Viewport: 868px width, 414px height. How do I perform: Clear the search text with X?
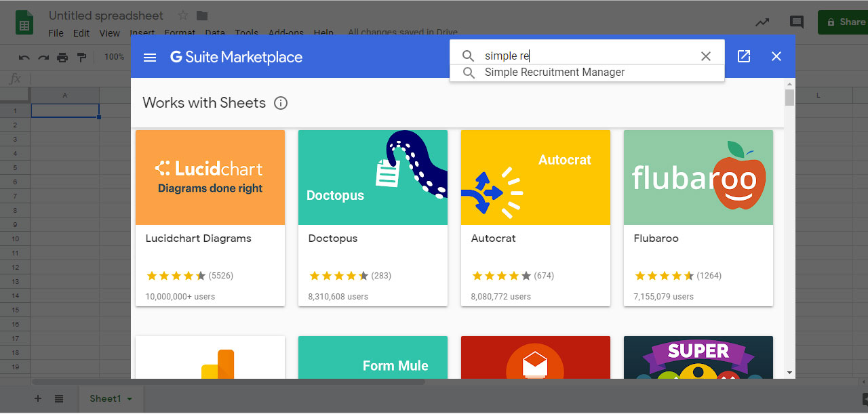click(706, 56)
